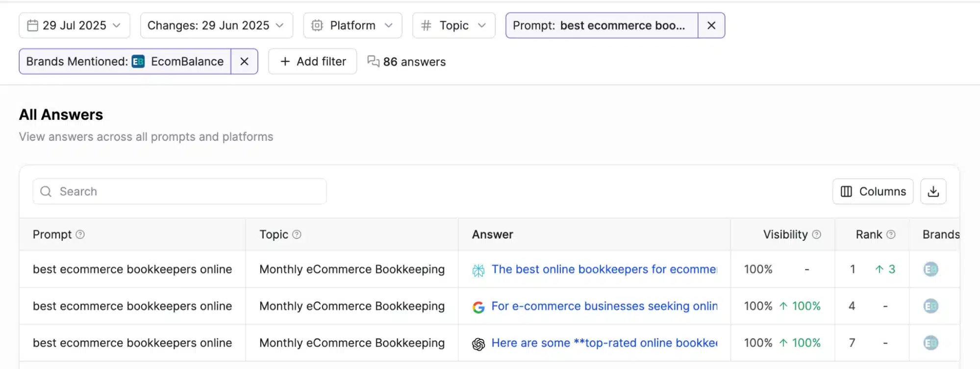The image size is (980, 369).
Task: Focus the Search input field
Action: 179,191
